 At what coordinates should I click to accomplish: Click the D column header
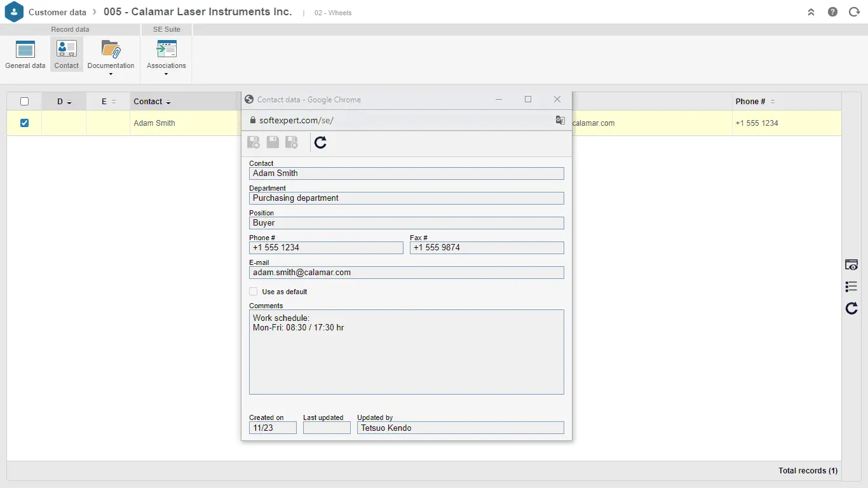(x=60, y=102)
